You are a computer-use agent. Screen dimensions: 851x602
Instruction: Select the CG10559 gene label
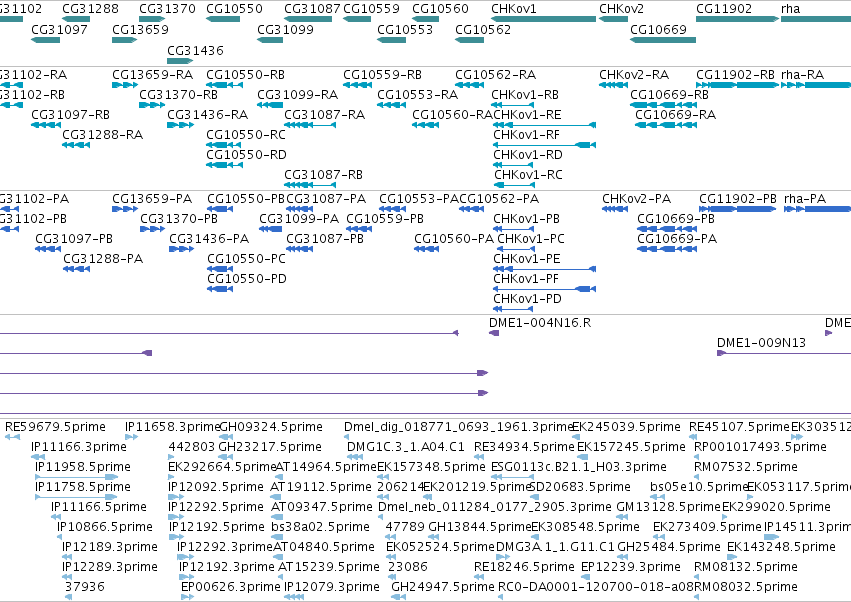point(371,9)
